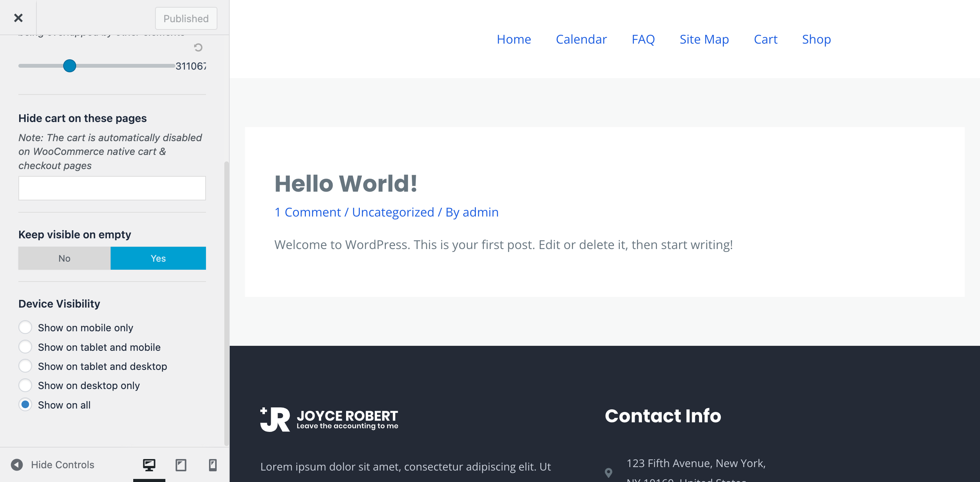Open the Calendar menu link
This screenshot has width=980, height=482.
click(581, 39)
